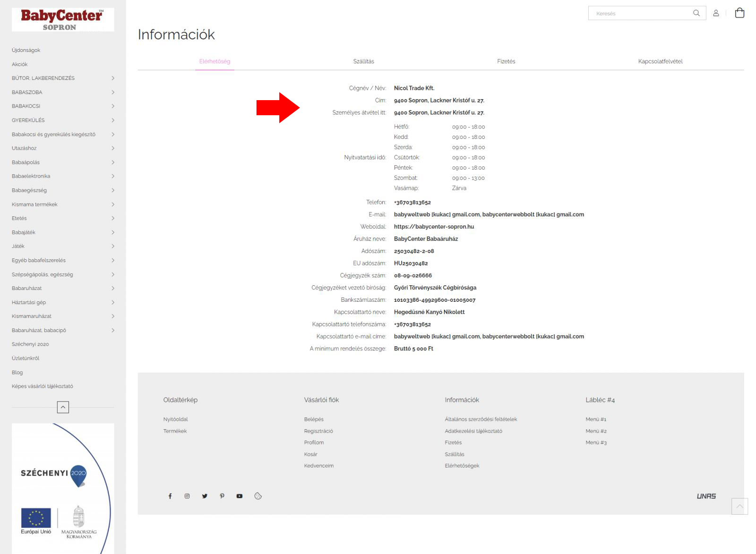The height and width of the screenshot is (554, 756).
Task: Open the Újdonságok menu item
Action: (26, 50)
